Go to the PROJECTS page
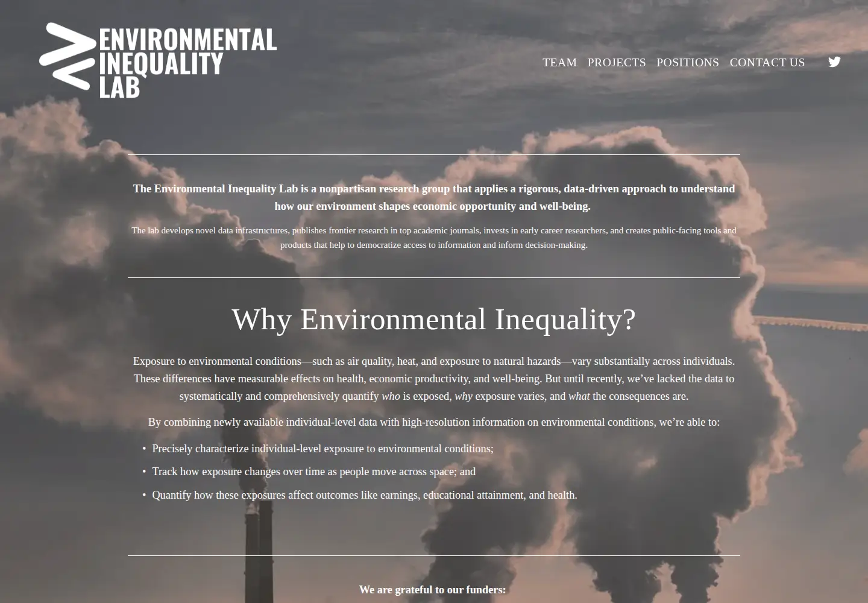The width and height of the screenshot is (868, 603). coord(617,63)
